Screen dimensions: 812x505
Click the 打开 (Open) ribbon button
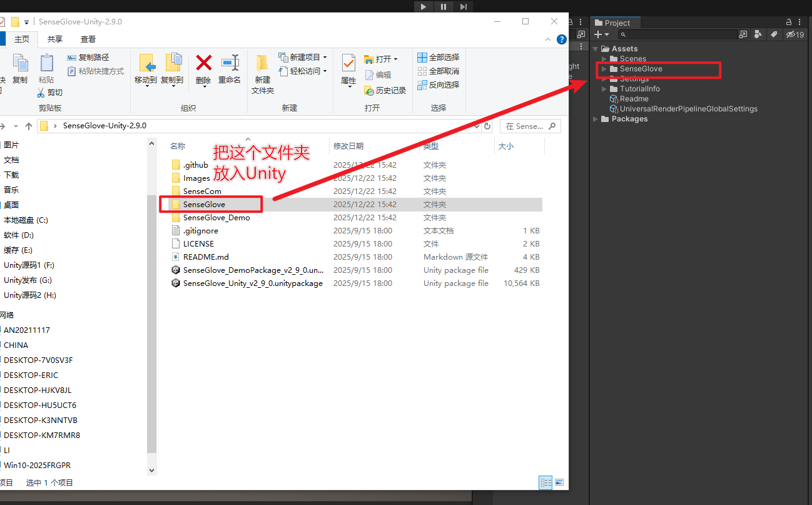point(381,59)
